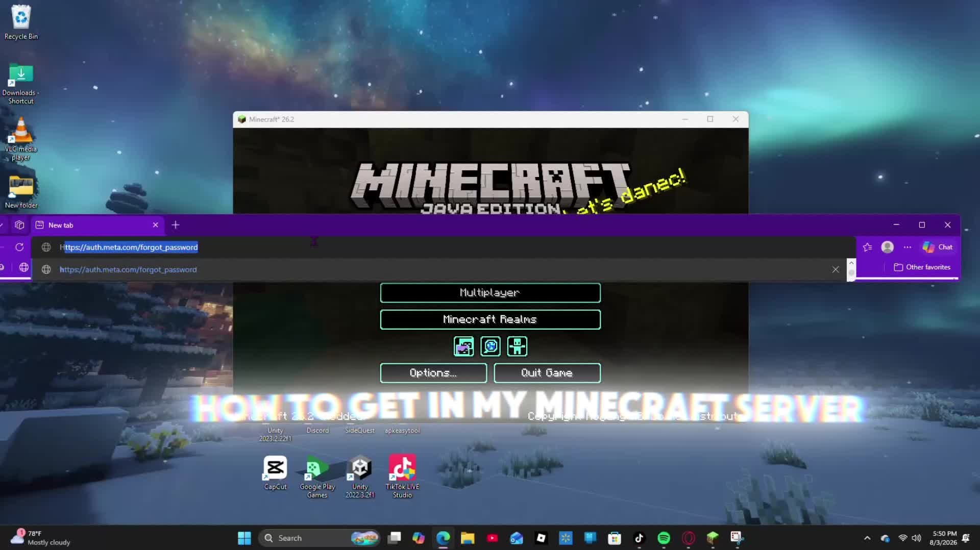
Task: Open YouTube from the taskbar
Action: (x=492, y=538)
